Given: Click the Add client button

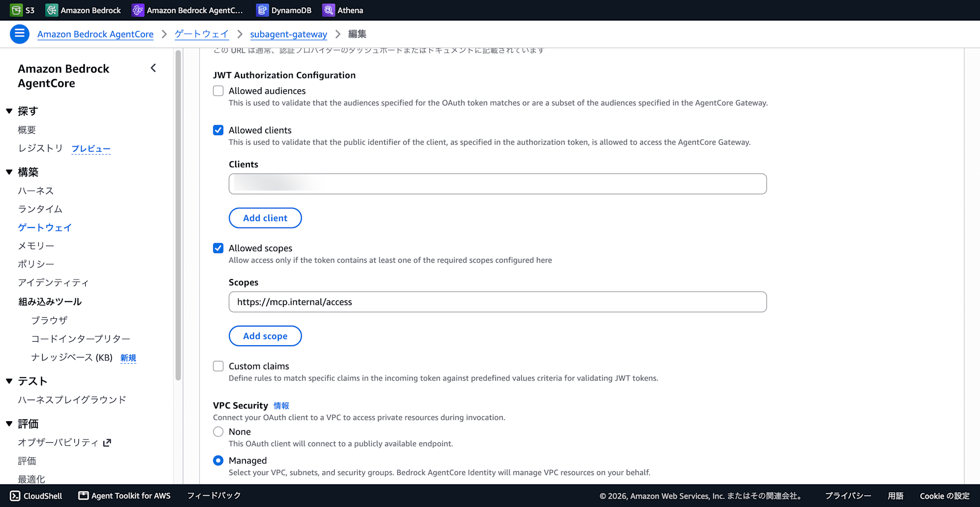Looking at the screenshot, I should 265,218.
